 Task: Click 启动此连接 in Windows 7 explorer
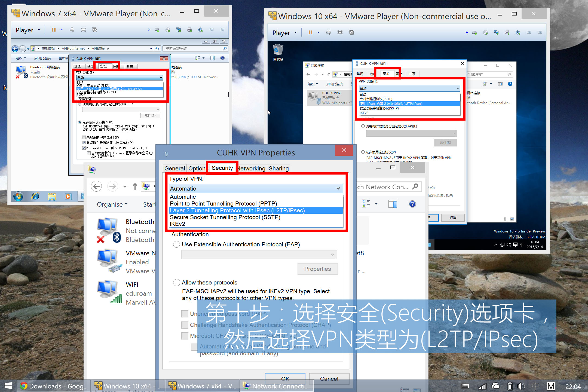pos(42,58)
